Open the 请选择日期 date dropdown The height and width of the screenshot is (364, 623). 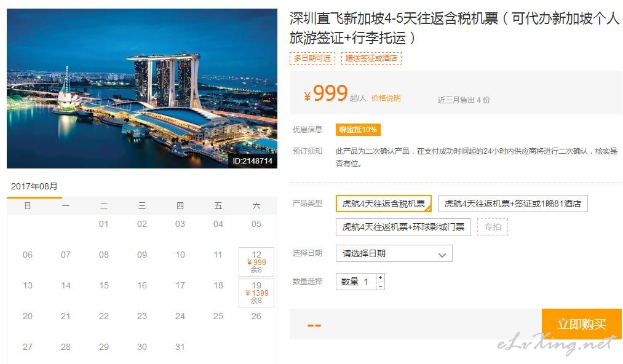[x=394, y=253]
